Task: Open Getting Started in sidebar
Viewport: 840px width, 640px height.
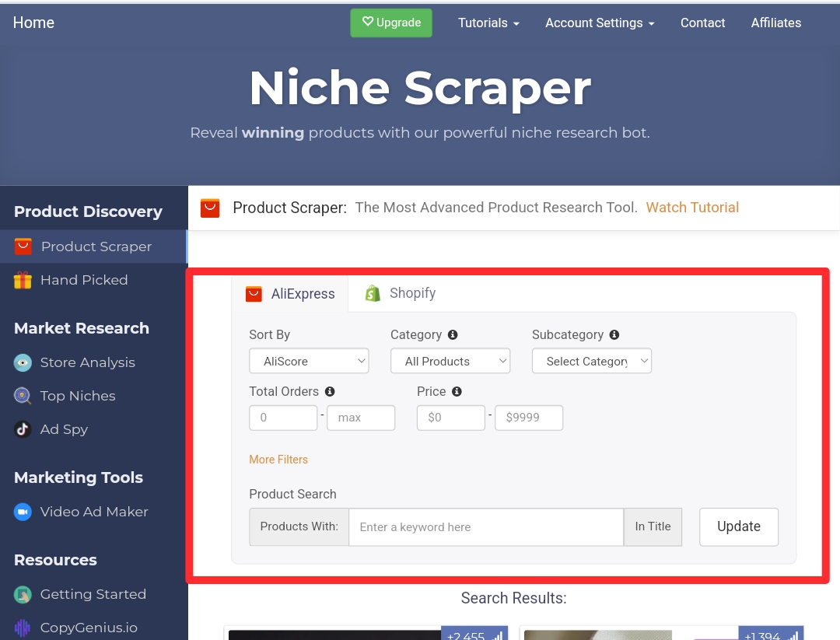Action: (93, 594)
